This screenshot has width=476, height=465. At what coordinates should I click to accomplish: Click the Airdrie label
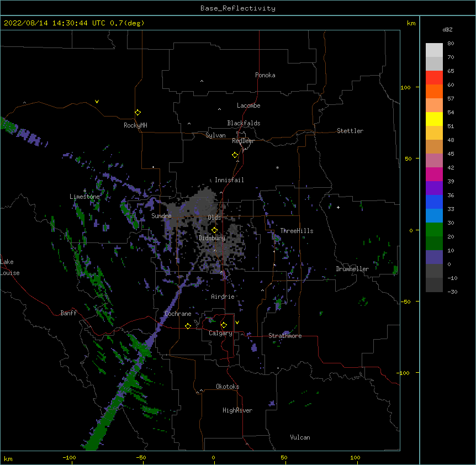coord(223,297)
